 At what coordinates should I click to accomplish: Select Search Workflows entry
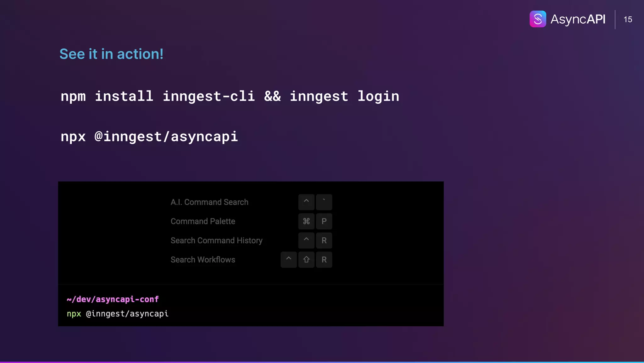tap(203, 260)
